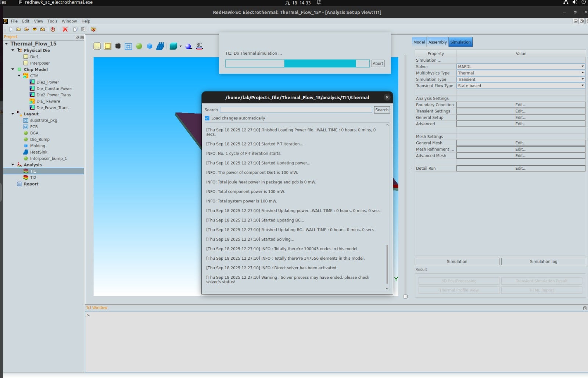
Task: Click the Tcl Window command prompt area
Action: pos(336,342)
